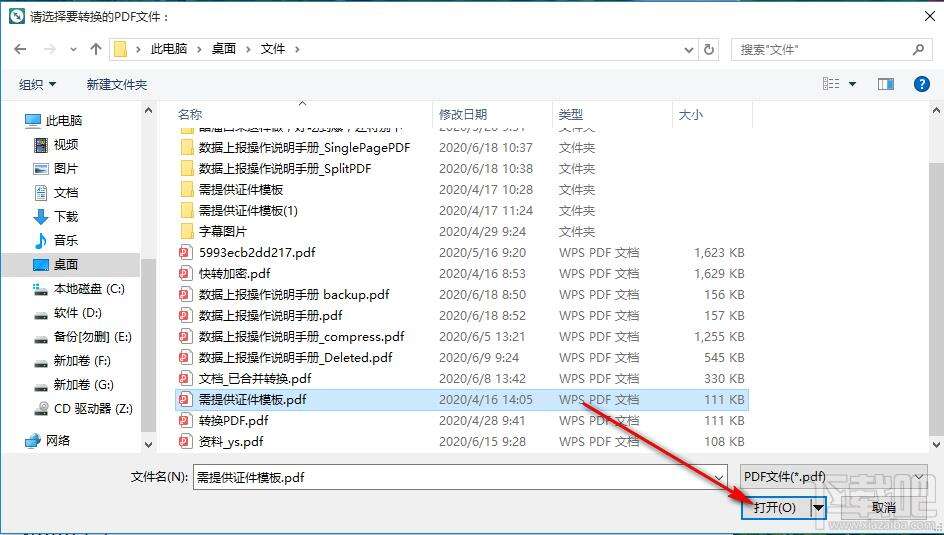
Task: Select 网络 in the sidebar
Action: tap(48, 441)
